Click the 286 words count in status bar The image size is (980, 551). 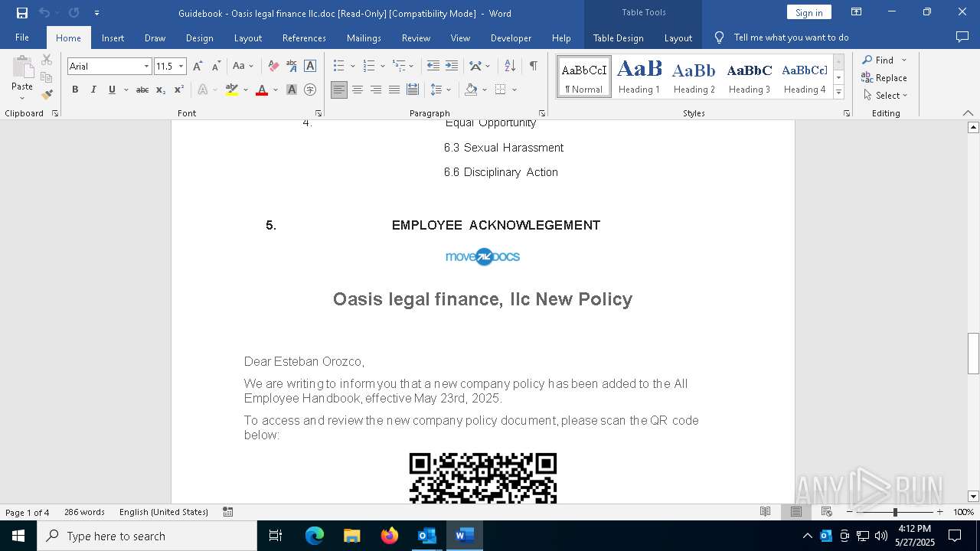(84, 512)
